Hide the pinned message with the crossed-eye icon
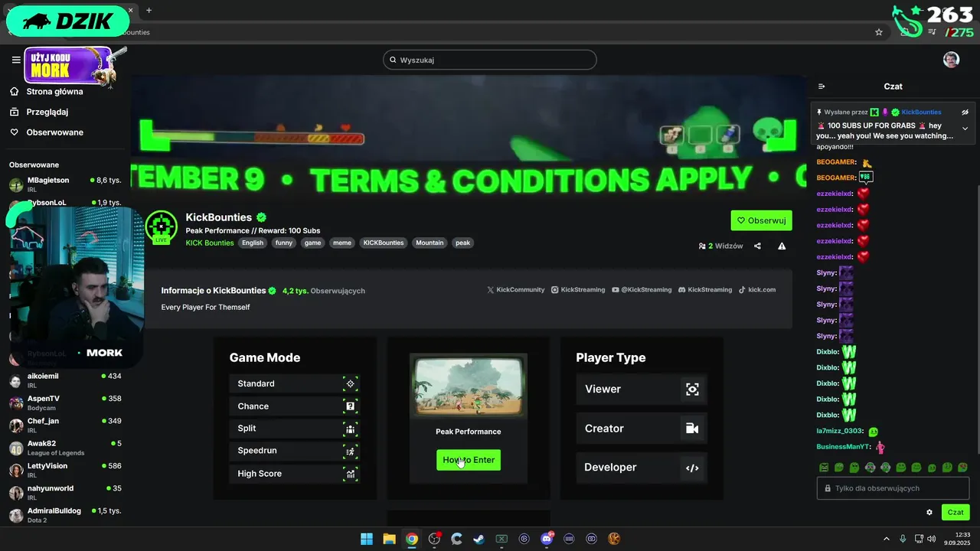Image resolution: width=980 pixels, height=551 pixels. [x=965, y=112]
